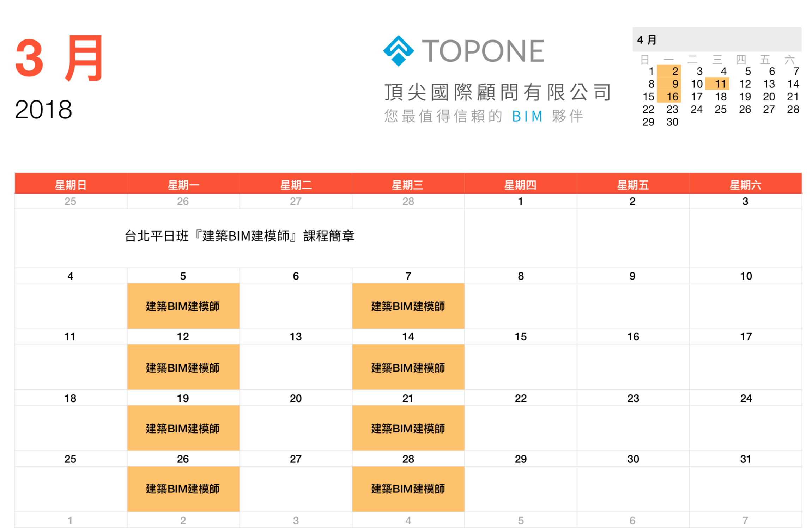This screenshot has height=528, width=812.
Task: Click the large 3 月 month title
Action: [x=59, y=59]
